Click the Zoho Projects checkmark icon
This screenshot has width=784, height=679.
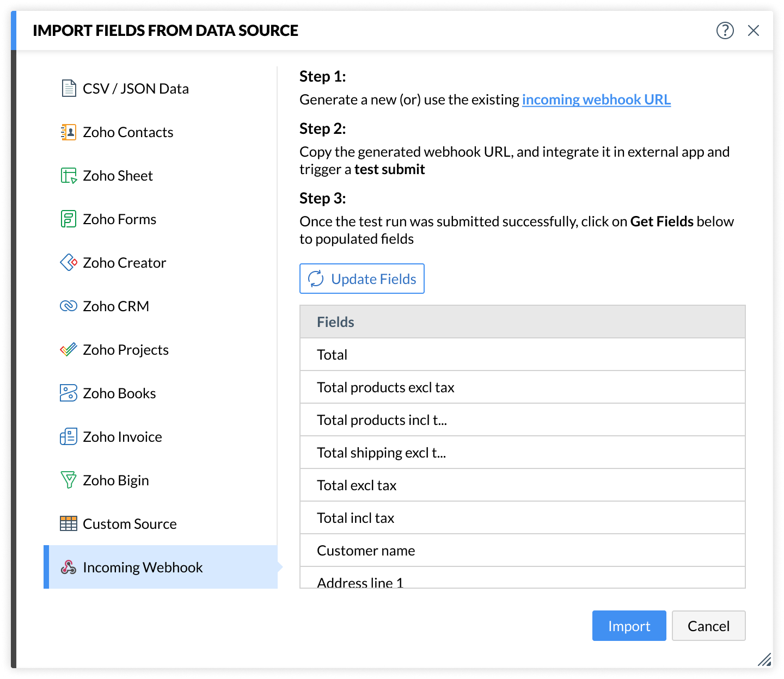click(x=69, y=350)
